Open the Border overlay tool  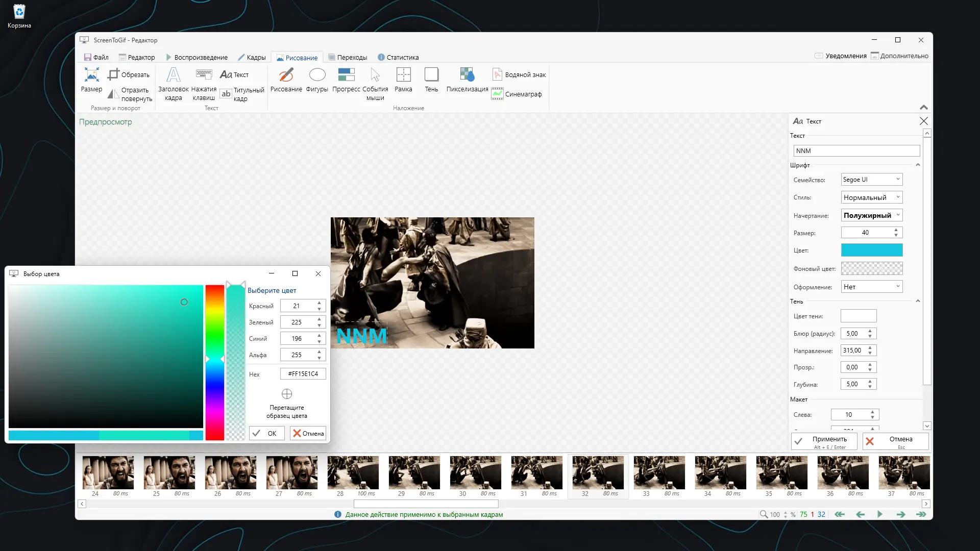tap(403, 76)
